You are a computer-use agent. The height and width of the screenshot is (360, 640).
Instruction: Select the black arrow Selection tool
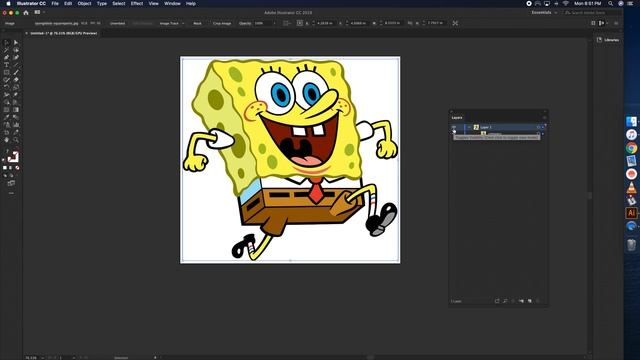[7, 42]
